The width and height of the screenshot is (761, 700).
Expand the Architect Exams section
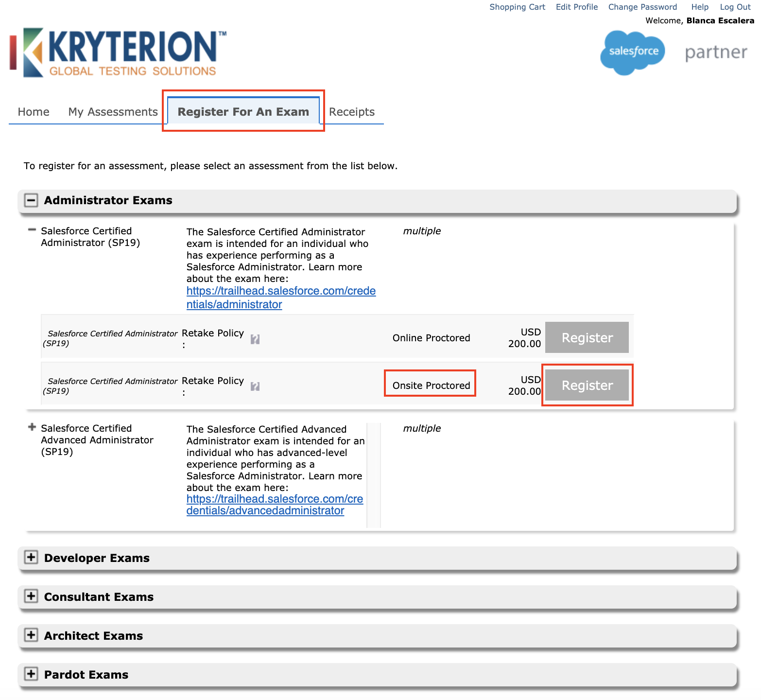click(31, 635)
